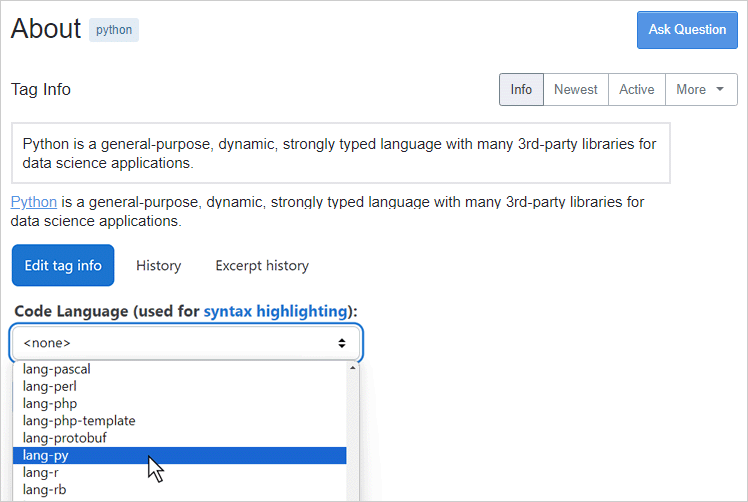
Task: Switch to the Info tab
Action: (521, 89)
